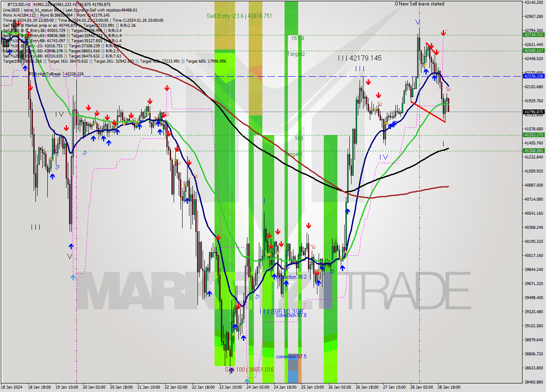Screen dimensions: 546x392
Task: Click the 39498.400 price axis value
Action: [534, 297]
